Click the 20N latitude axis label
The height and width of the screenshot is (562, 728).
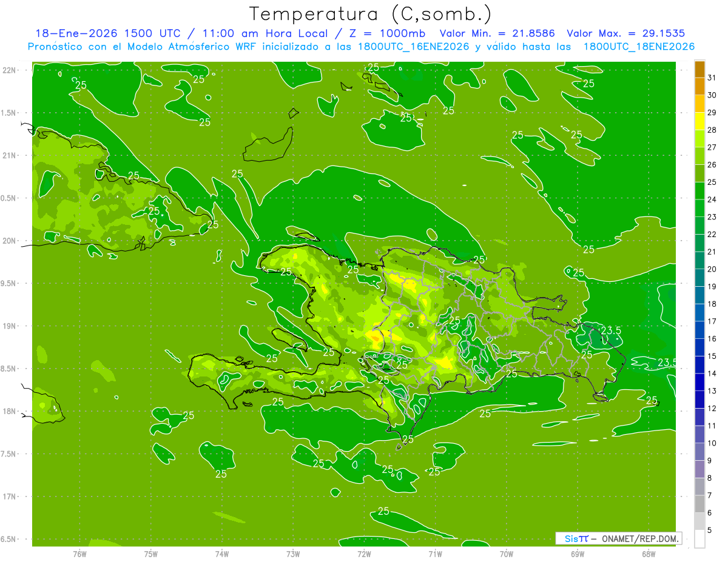click(x=8, y=241)
